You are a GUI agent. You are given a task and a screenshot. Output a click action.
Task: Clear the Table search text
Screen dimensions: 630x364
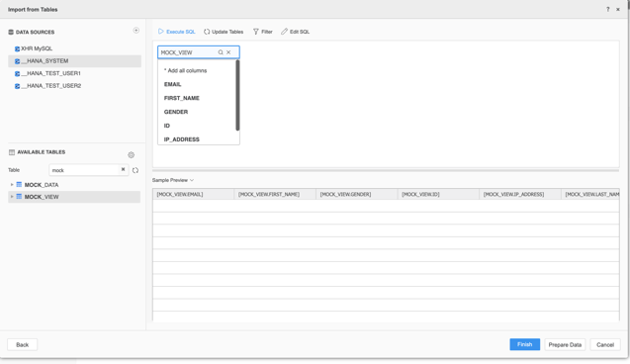coord(124,169)
